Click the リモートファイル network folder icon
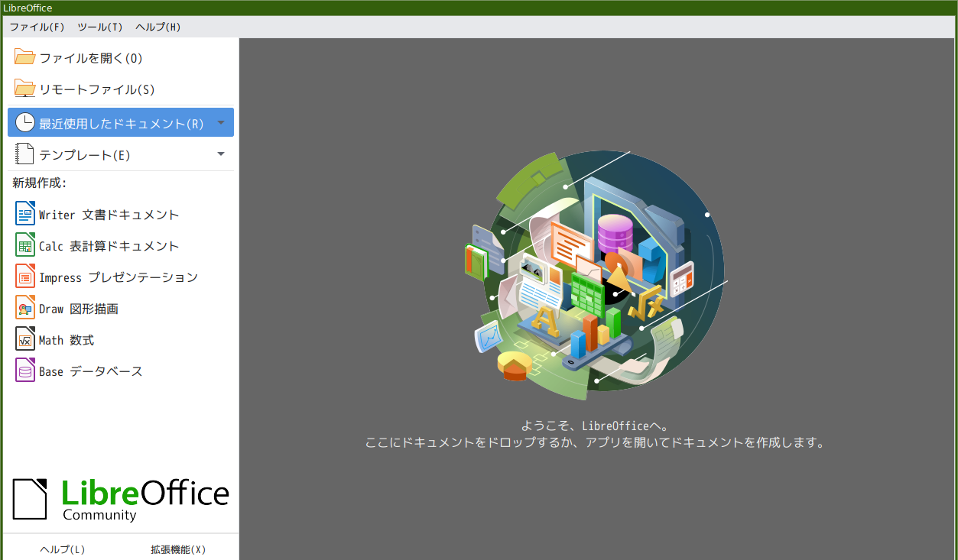 pos(25,89)
